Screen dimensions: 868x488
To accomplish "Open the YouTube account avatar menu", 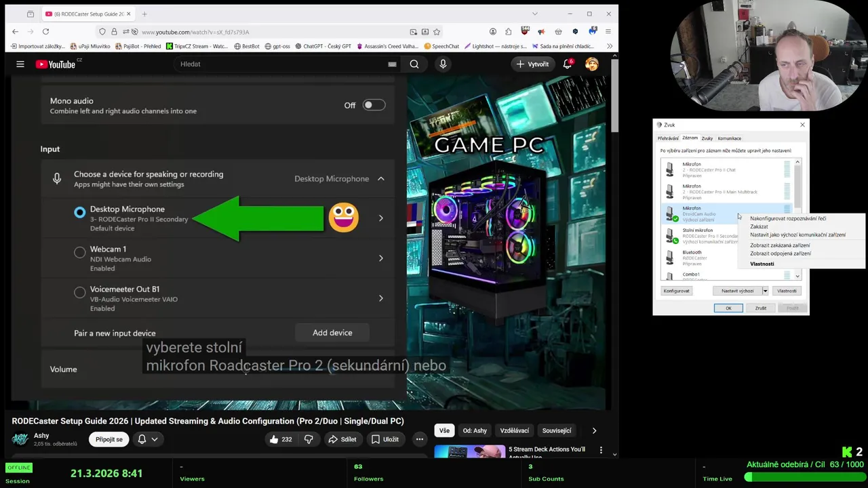I will click(592, 64).
